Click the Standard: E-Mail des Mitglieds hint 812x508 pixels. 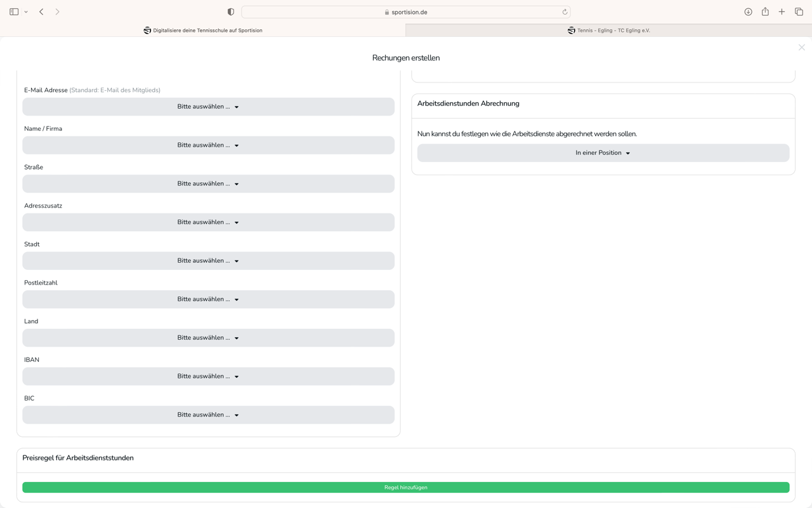[x=115, y=90]
